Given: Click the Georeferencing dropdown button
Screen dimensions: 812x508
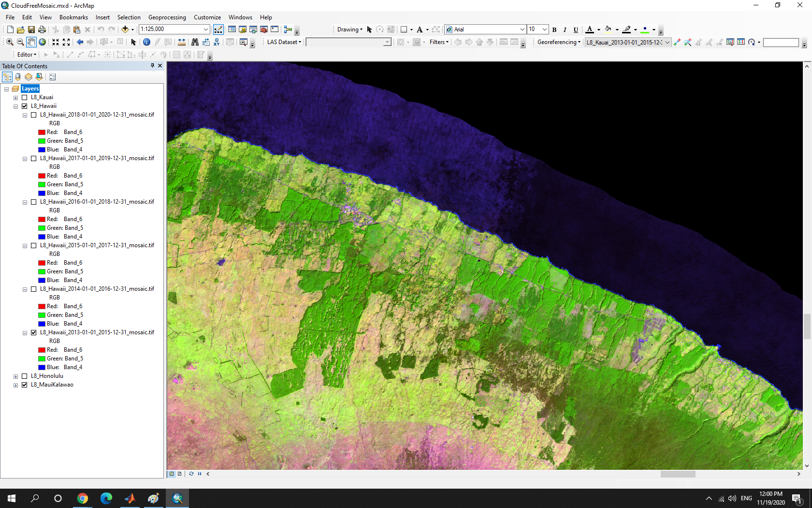Looking at the screenshot, I should pos(559,42).
